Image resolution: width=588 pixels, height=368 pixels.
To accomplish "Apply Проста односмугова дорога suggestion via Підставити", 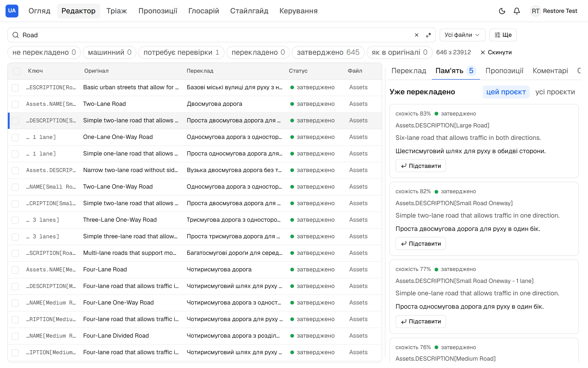I will (x=421, y=321).
